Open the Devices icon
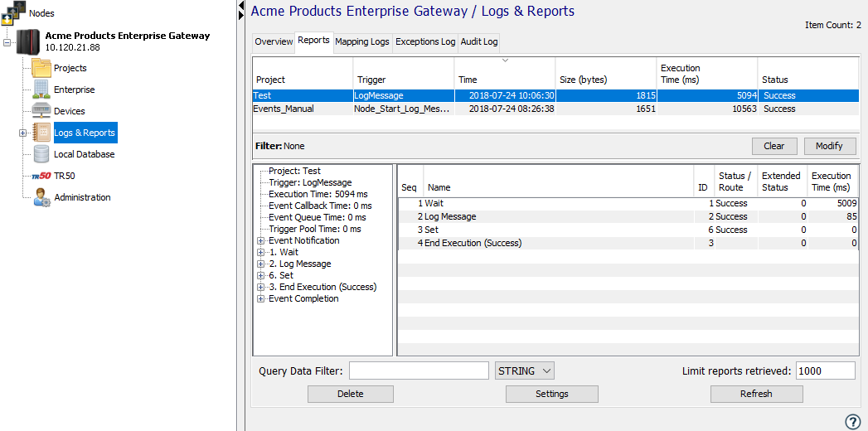 coord(41,111)
